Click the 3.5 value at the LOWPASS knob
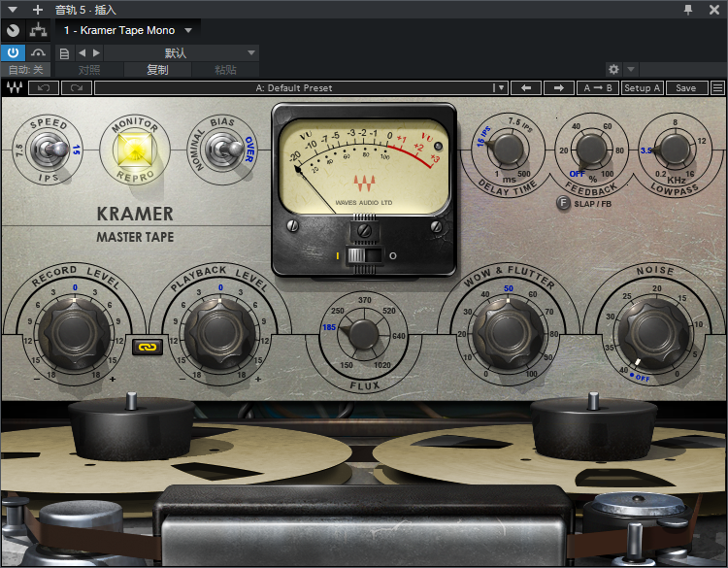The height and width of the screenshot is (568, 728). coord(645,150)
